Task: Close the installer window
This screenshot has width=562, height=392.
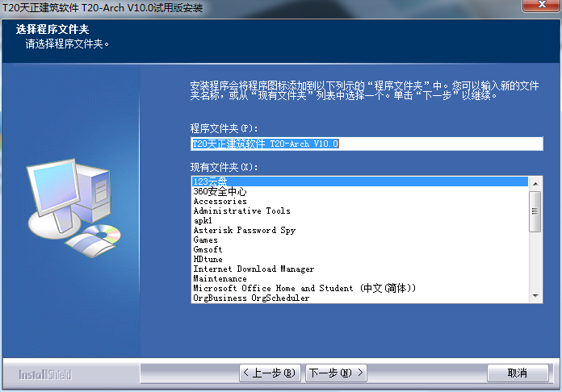Action: click(x=542, y=5)
